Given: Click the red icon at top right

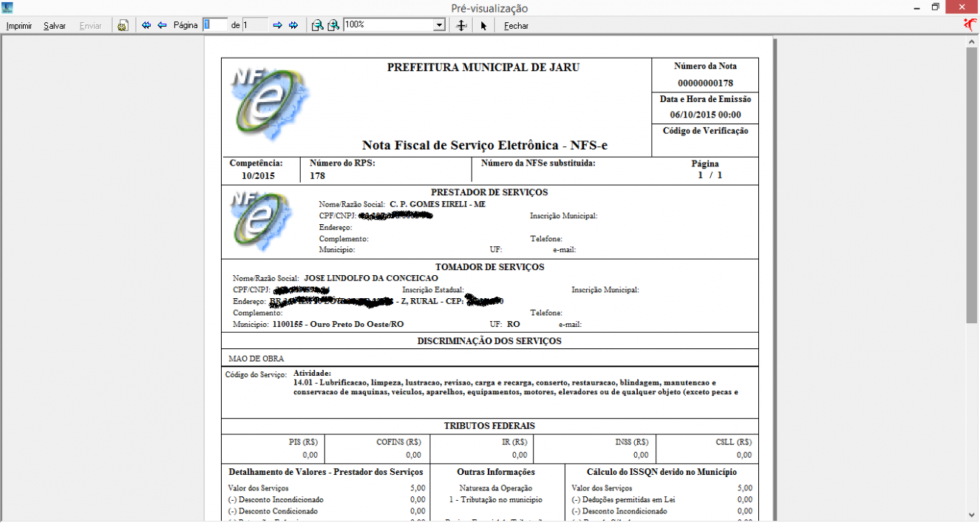Looking at the screenshot, I should [970, 24].
